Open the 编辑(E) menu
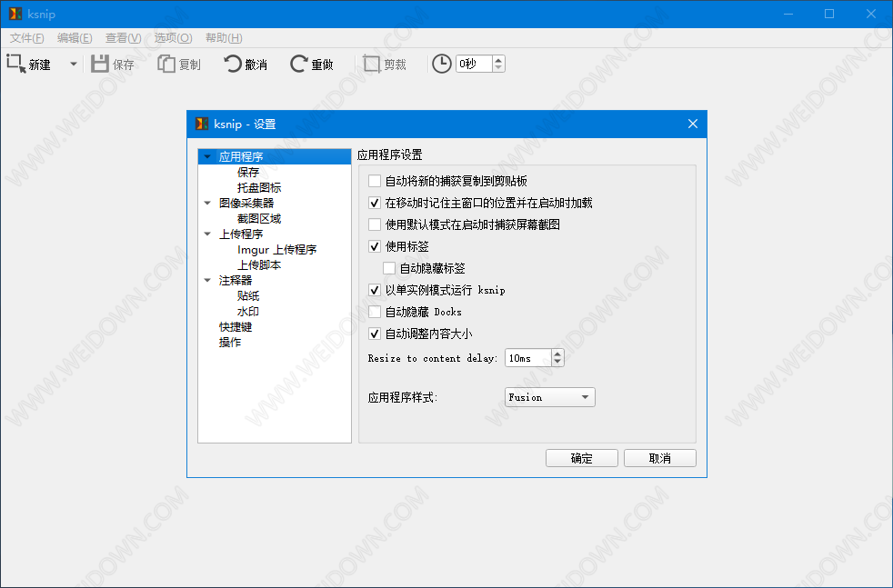893x588 pixels. click(x=75, y=37)
